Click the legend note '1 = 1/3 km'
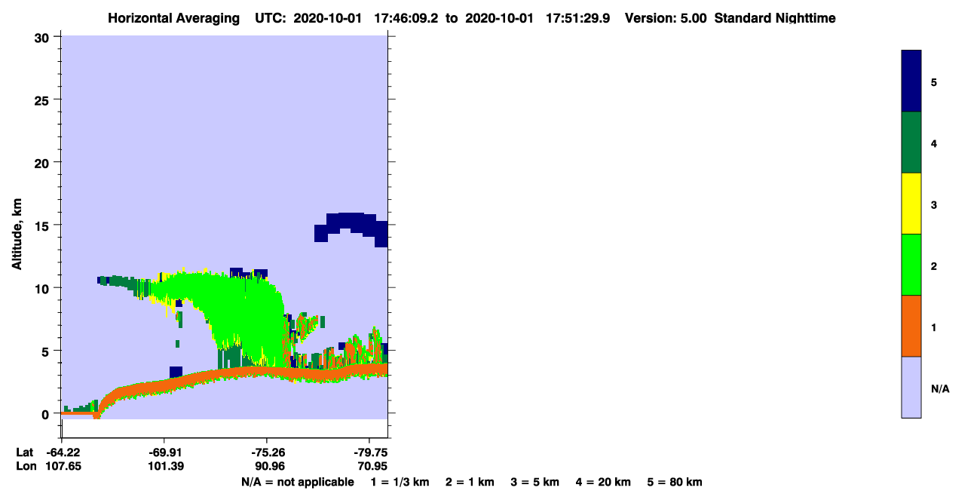 click(x=400, y=482)
